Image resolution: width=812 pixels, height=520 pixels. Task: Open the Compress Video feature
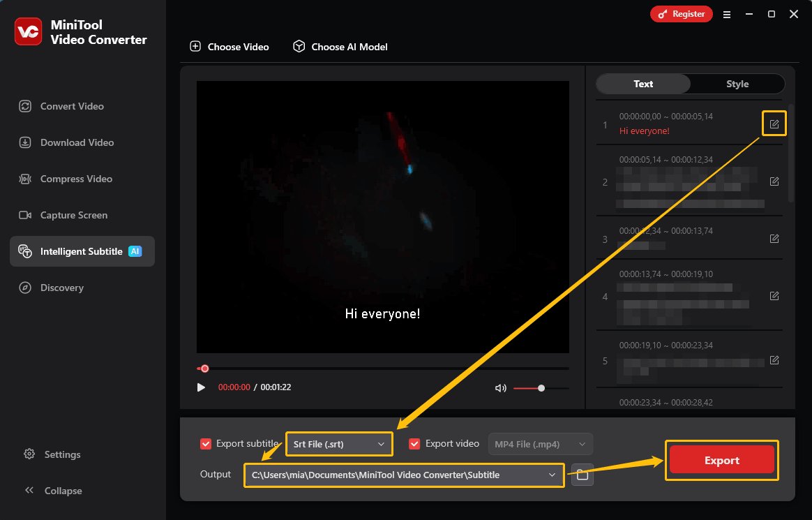(x=74, y=179)
